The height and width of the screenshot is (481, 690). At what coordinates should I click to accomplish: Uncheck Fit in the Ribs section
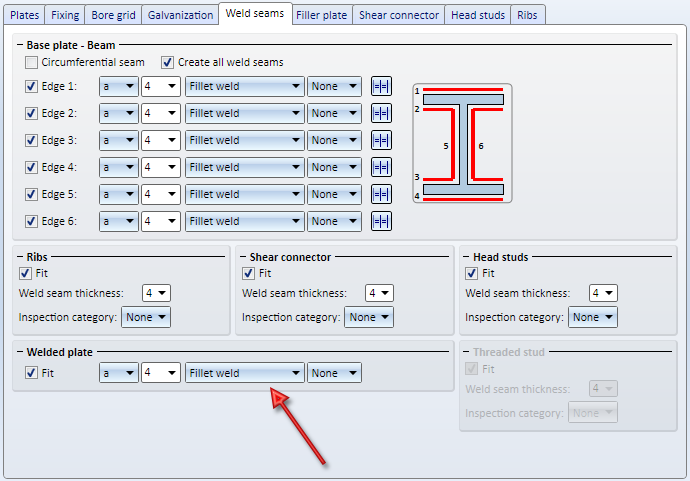tap(25, 273)
